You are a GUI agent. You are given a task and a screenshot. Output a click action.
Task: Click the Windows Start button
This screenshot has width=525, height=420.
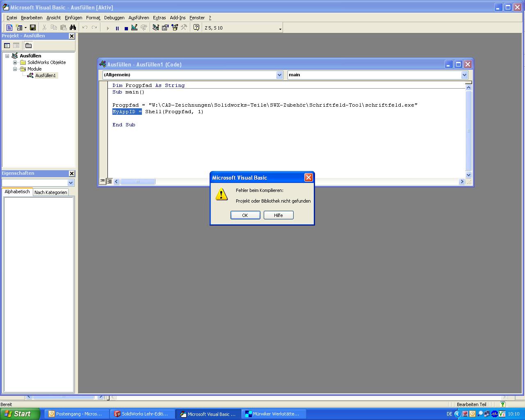[20, 414]
